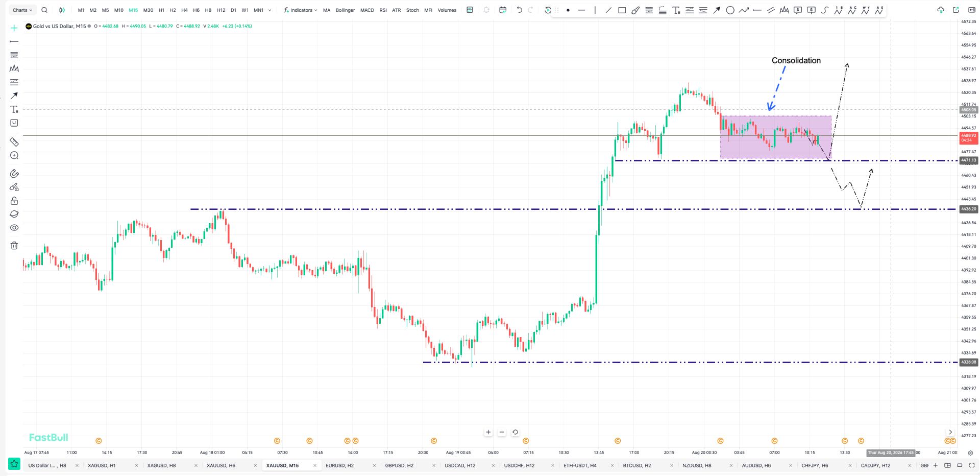The height and width of the screenshot is (476, 980).
Task: Toggle the MA indicator
Action: click(327, 10)
